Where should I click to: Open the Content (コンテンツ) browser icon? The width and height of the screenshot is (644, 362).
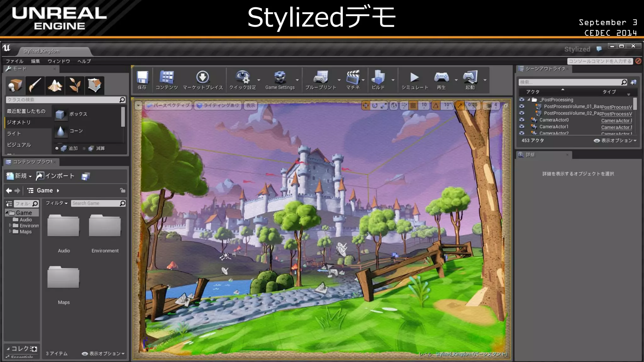coord(167,77)
